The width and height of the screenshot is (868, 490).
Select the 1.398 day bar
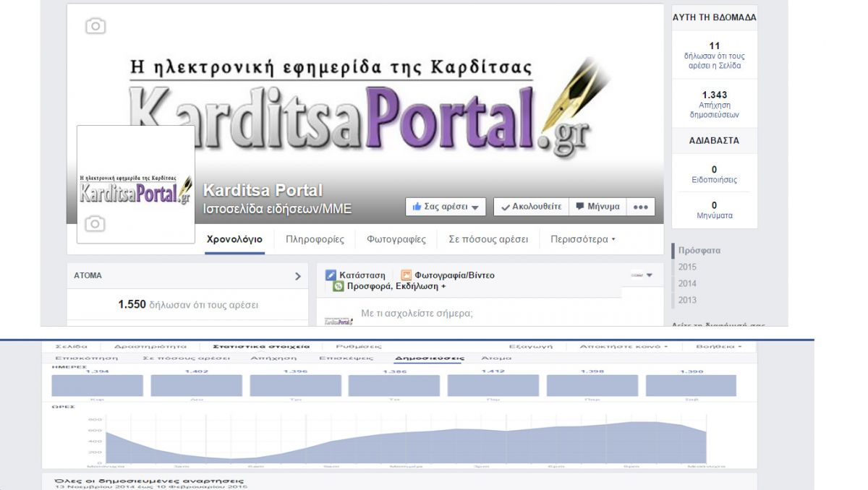pyautogui.click(x=592, y=385)
